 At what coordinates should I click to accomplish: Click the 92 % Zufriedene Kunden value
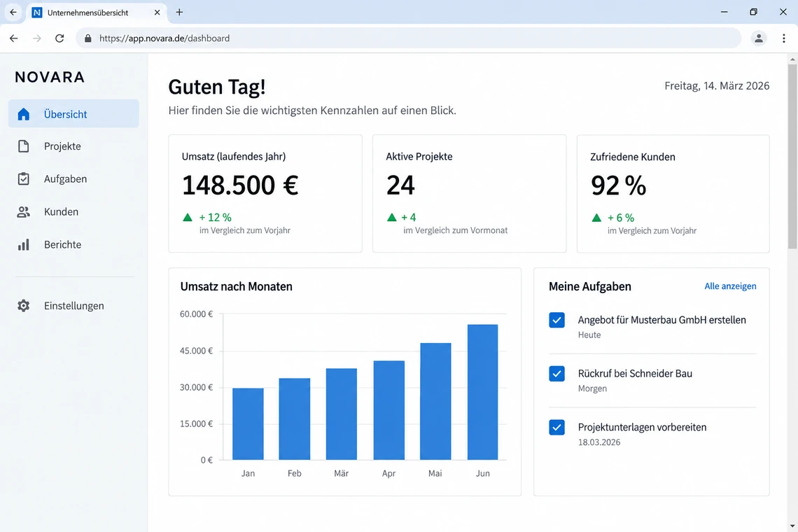pos(618,185)
